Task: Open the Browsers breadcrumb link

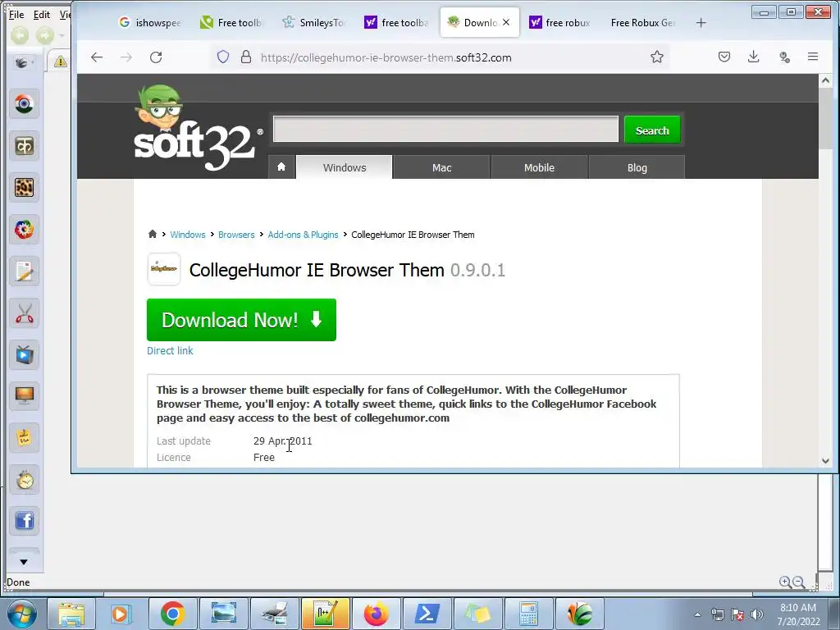Action: click(x=236, y=235)
